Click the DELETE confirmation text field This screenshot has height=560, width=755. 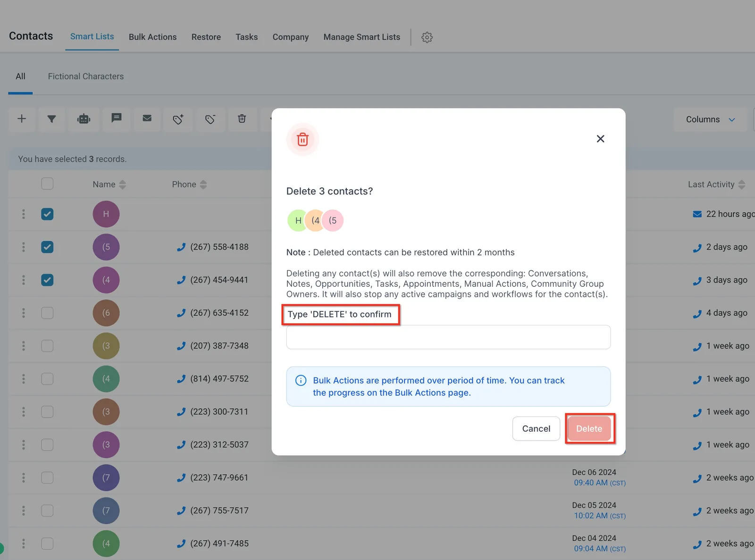tap(448, 337)
